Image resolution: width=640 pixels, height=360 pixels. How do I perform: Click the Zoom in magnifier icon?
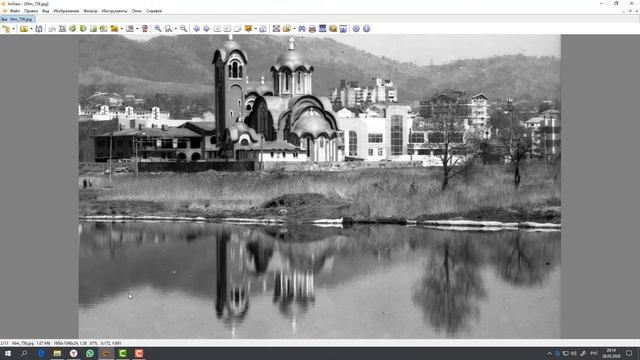[158, 29]
